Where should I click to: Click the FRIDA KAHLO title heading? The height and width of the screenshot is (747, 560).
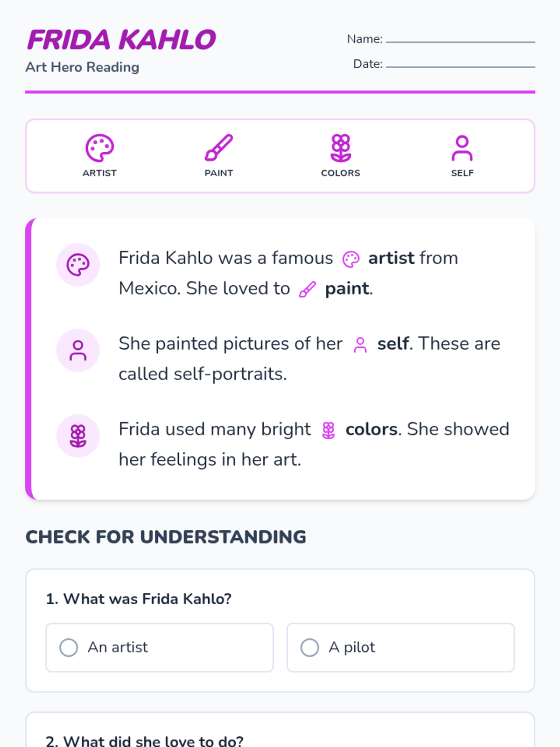pyautogui.click(x=121, y=40)
